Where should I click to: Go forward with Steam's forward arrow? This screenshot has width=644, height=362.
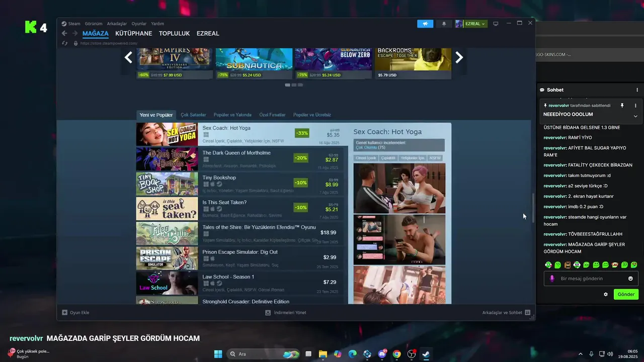point(75,33)
